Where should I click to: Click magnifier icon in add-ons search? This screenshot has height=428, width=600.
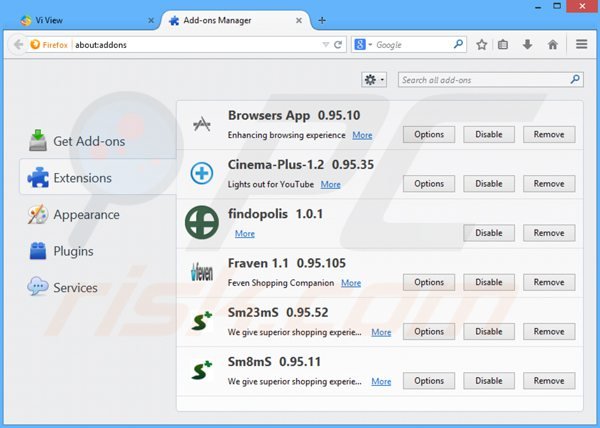(x=575, y=80)
